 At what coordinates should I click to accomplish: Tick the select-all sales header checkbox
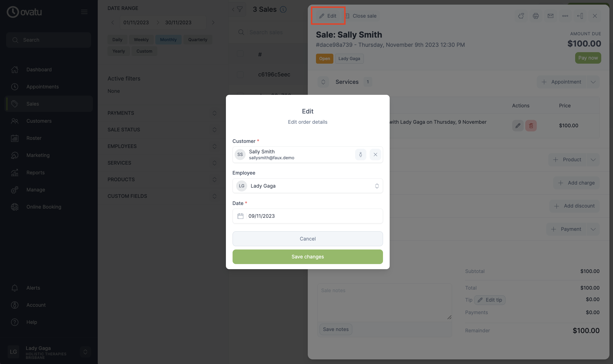[x=240, y=54]
